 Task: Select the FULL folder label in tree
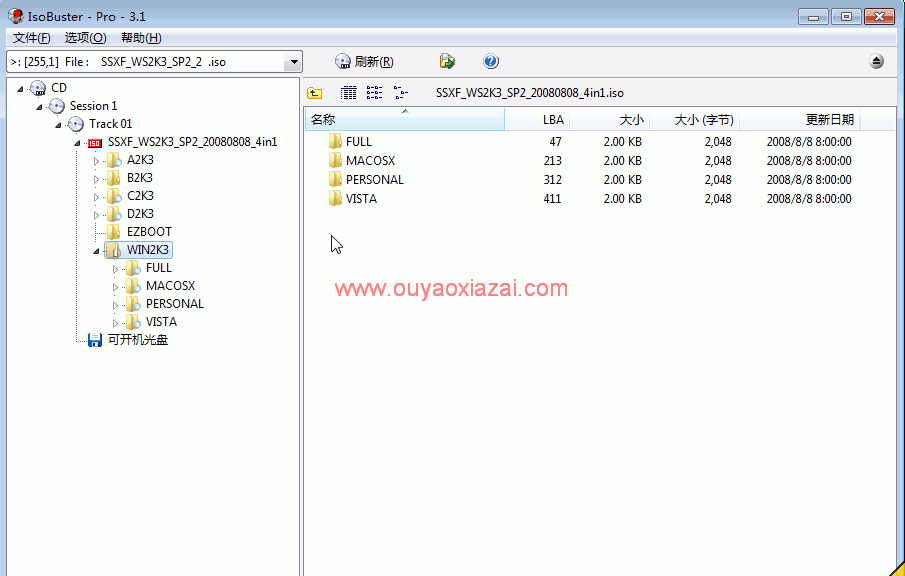159,268
